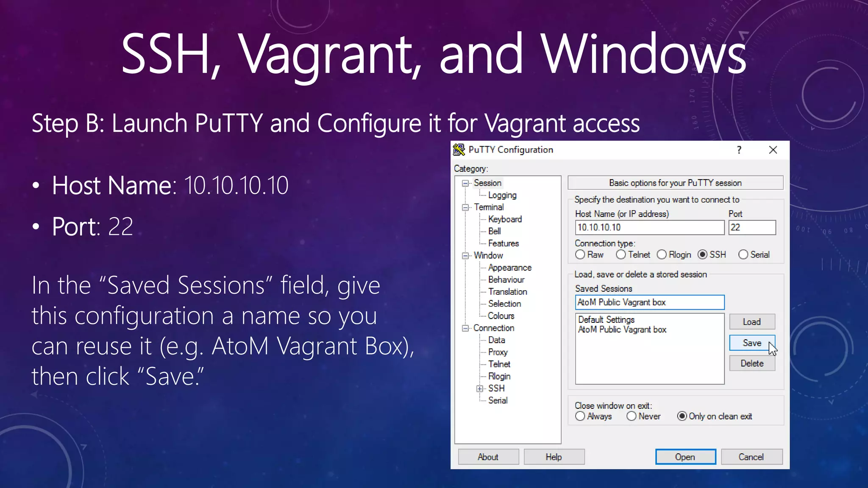Open the Bell category
This screenshot has width=868, height=488.
tap(494, 231)
